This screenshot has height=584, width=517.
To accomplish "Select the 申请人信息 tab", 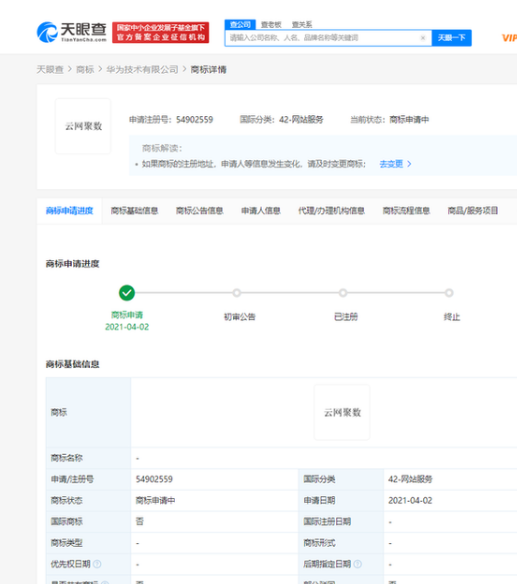I will pos(261,211).
